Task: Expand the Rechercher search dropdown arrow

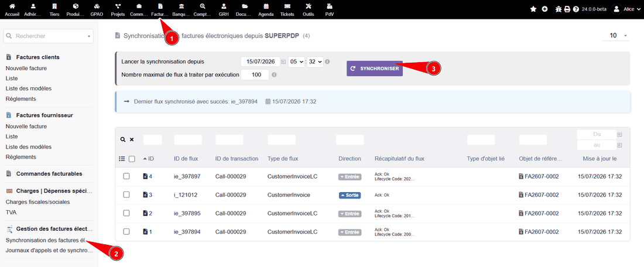Action: click(x=89, y=36)
